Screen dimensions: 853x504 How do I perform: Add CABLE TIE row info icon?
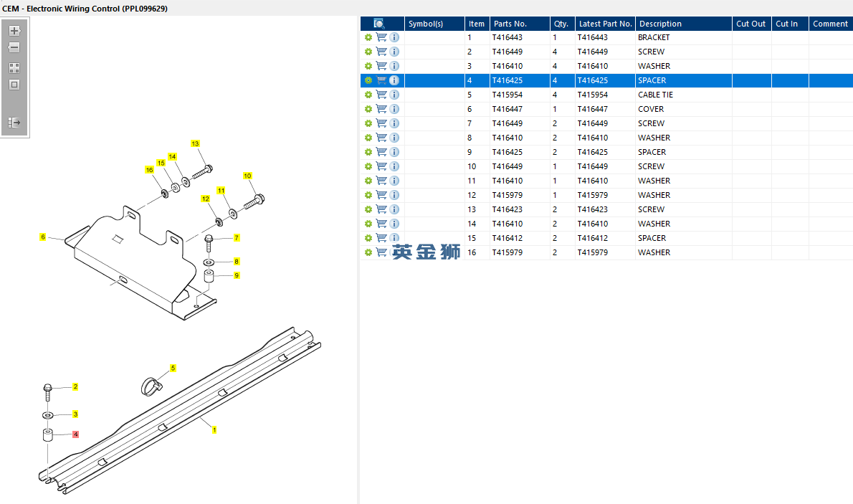pos(394,95)
